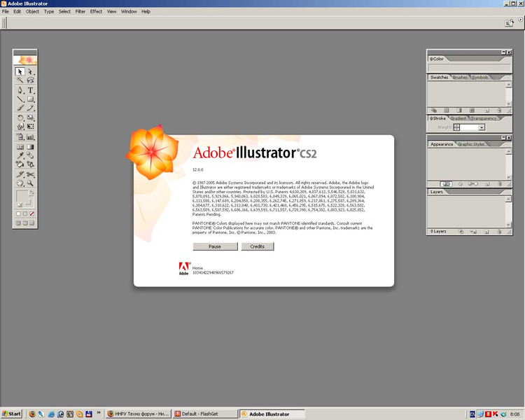
Task: Pick the Live Paint Selection tool
Action: pyautogui.click(x=30, y=164)
